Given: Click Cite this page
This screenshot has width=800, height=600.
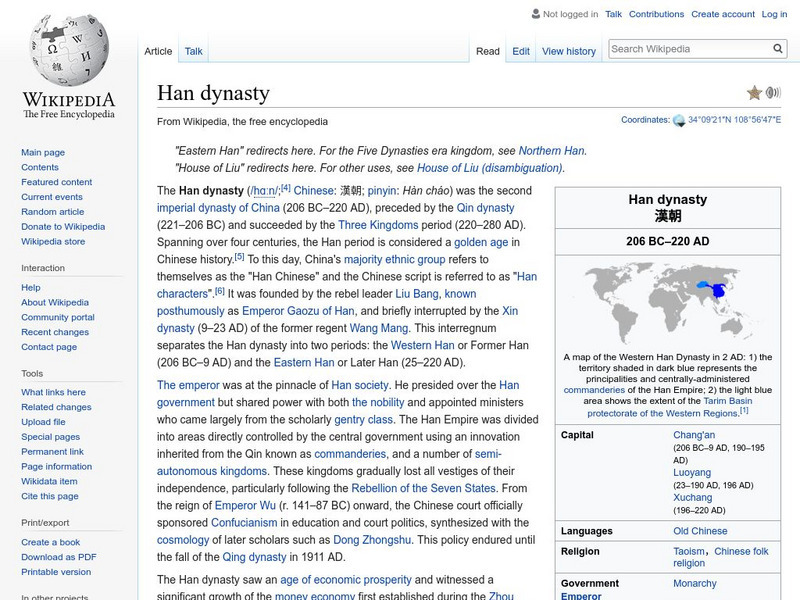Looking at the screenshot, I should (x=49, y=495).
